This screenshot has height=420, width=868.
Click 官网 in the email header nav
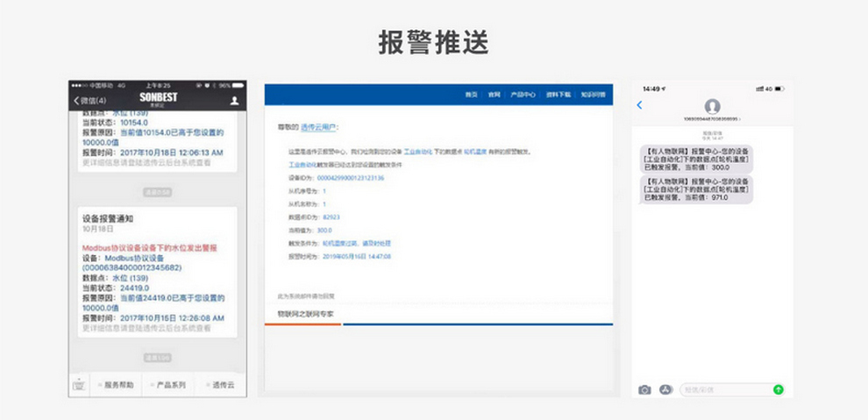pyautogui.click(x=494, y=95)
